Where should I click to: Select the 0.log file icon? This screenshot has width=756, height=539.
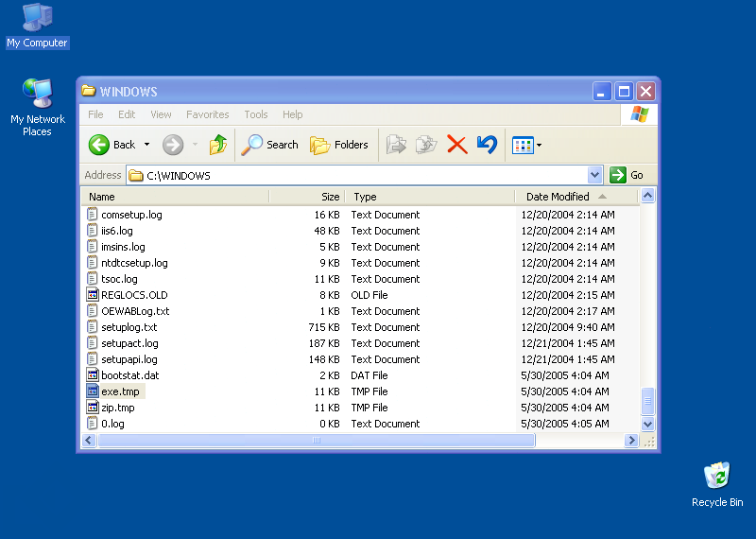pyautogui.click(x=92, y=424)
